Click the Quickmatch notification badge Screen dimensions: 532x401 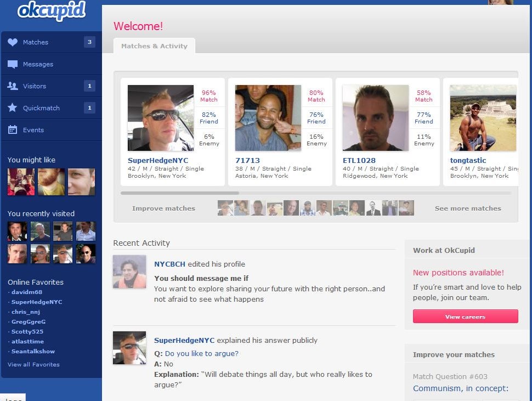89,108
